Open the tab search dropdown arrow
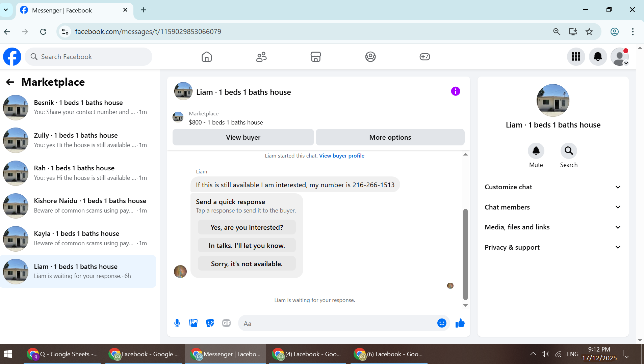Viewport: 644px width, 364px height. (6, 10)
